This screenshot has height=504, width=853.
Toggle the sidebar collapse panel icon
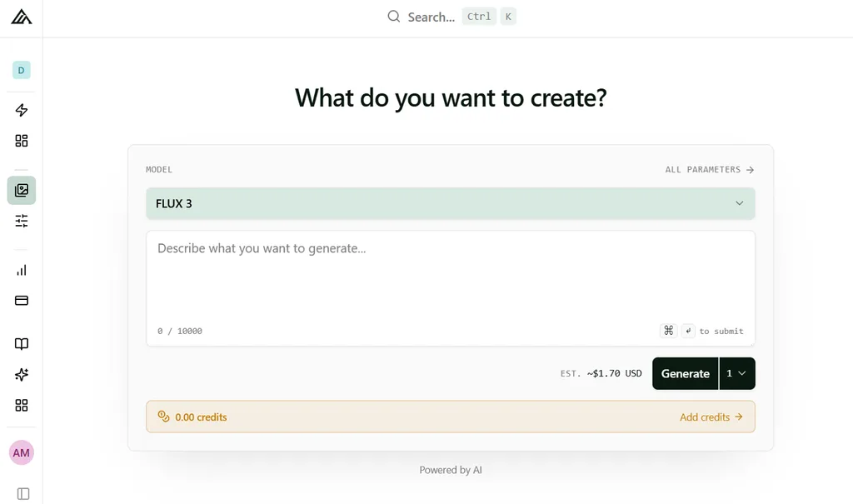click(22, 494)
